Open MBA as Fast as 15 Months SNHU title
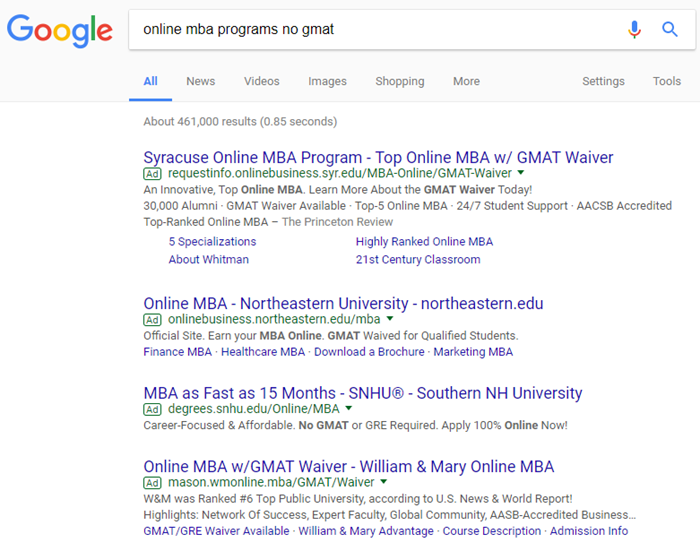The image size is (700, 551). [x=362, y=393]
